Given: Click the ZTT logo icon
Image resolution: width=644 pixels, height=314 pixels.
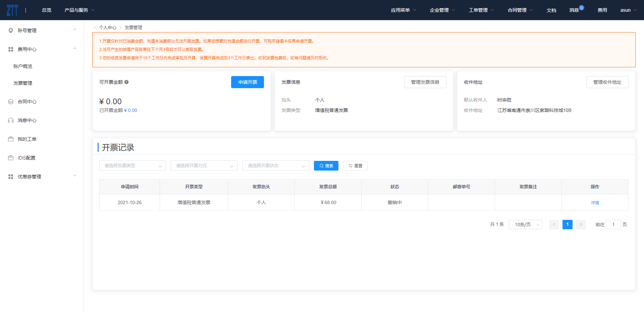Looking at the screenshot, I should [12, 10].
